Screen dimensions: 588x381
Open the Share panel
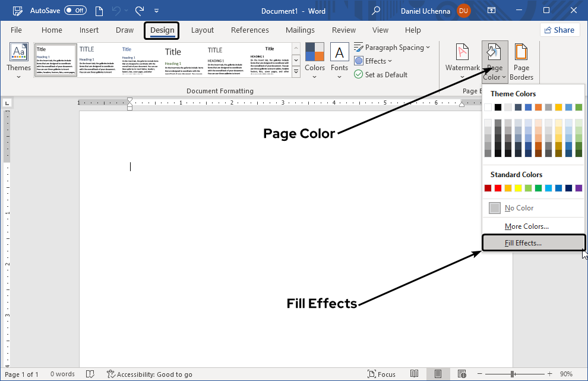point(559,29)
